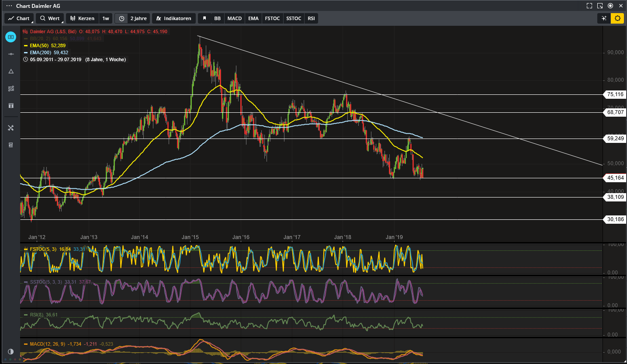Click the RSI indicator button
Viewport: 627px width, 364px height.
[311, 18]
